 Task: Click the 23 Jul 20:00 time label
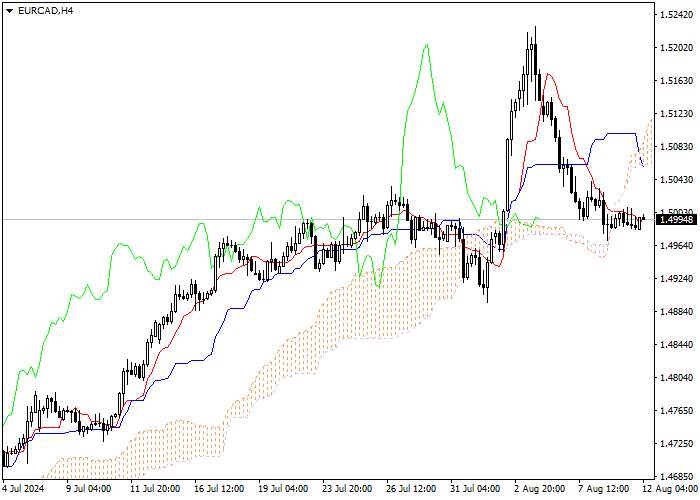tap(347, 488)
